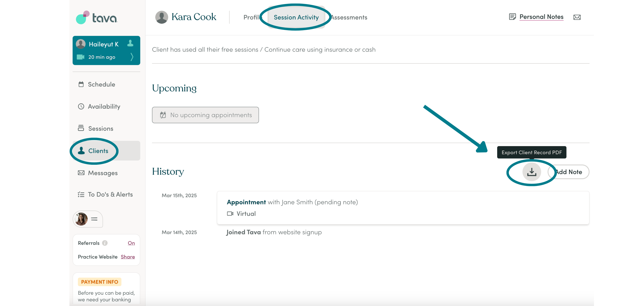644x306 pixels.
Task: Click the notes icon beside Personal Notes
Action: (x=512, y=17)
